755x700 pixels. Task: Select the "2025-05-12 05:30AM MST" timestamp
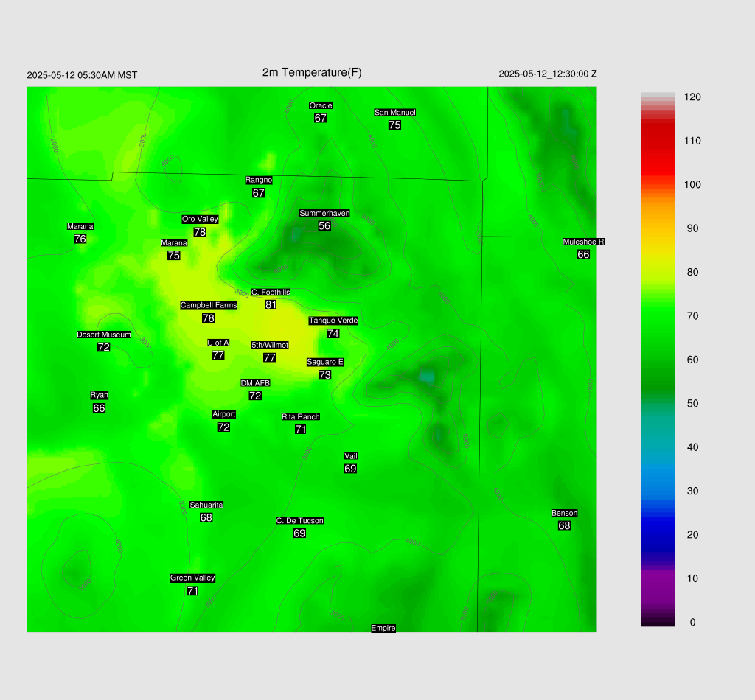click(x=82, y=75)
